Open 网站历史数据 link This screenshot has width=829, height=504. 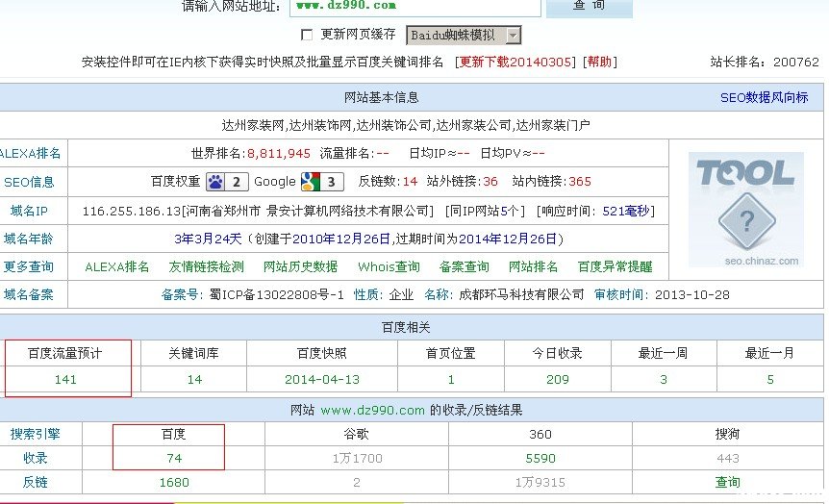click(x=300, y=266)
